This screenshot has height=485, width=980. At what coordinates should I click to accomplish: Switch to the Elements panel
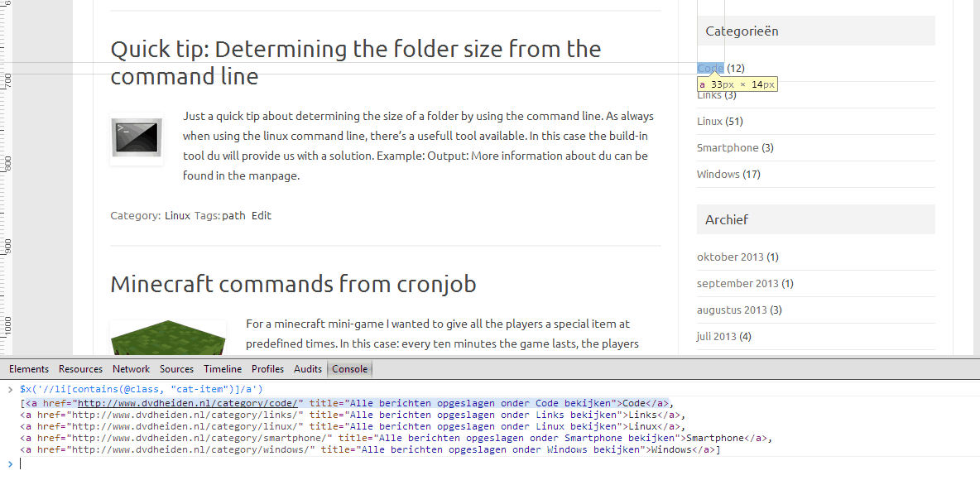pyautogui.click(x=28, y=369)
